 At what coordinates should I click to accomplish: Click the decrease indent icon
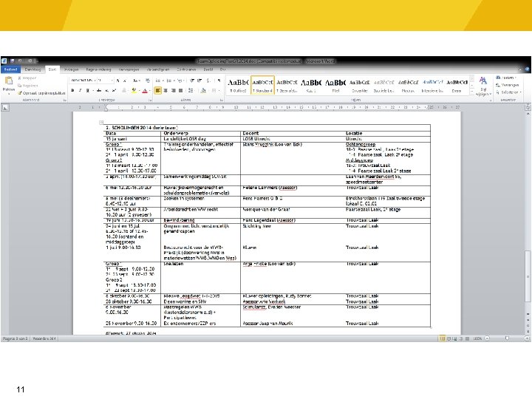click(192, 81)
